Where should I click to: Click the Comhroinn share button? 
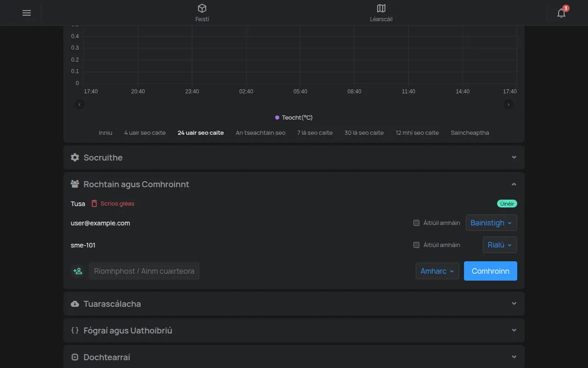(x=491, y=271)
